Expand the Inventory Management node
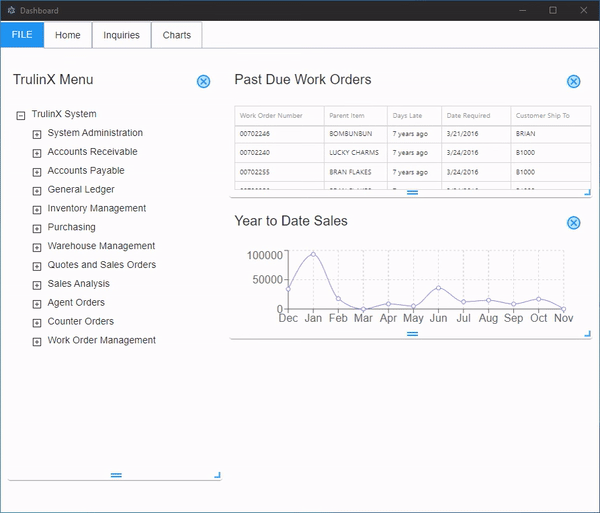Screen dimensions: 600x513 (x=37, y=210)
